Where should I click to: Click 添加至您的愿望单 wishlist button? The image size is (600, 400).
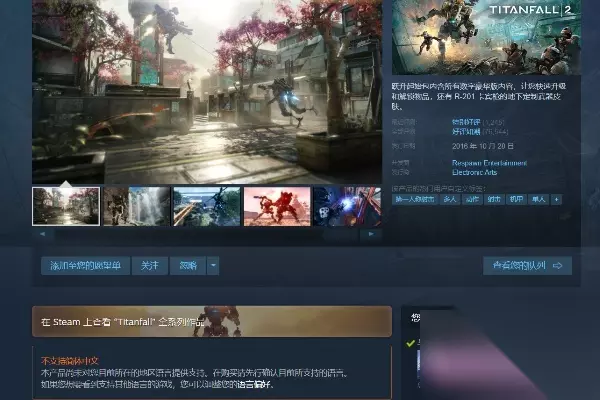coord(85,266)
